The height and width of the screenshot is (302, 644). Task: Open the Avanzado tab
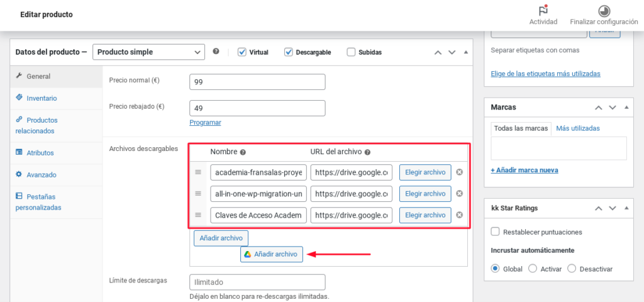tap(56, 175)
